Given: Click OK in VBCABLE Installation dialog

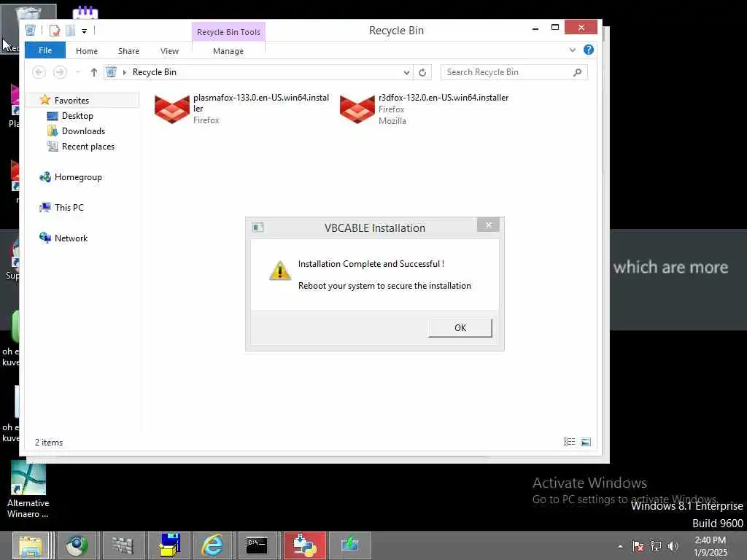Looking at the screenshot, I should (460, 327).
